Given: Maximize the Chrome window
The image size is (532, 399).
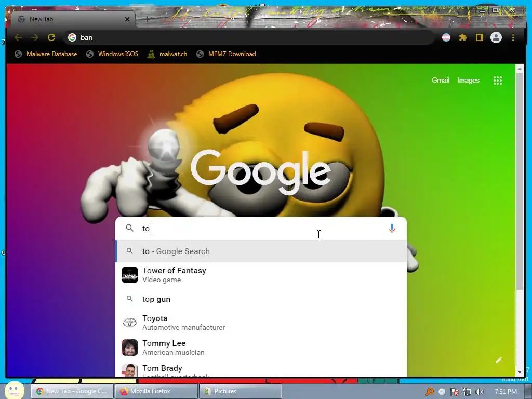Looking at the screenshot, I should (495, 11).
